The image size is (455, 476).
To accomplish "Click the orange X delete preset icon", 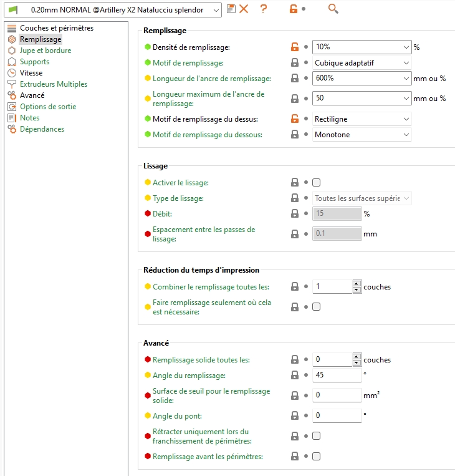I will pos(244,9).
